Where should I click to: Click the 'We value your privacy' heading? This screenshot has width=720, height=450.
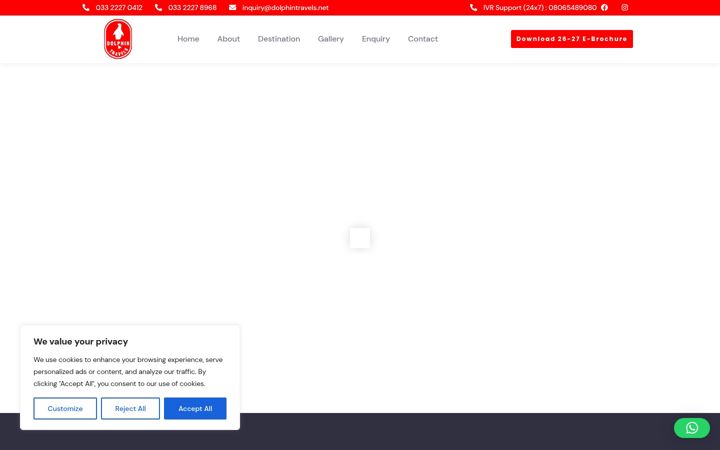pyautogui.click(x=81, y=341)
